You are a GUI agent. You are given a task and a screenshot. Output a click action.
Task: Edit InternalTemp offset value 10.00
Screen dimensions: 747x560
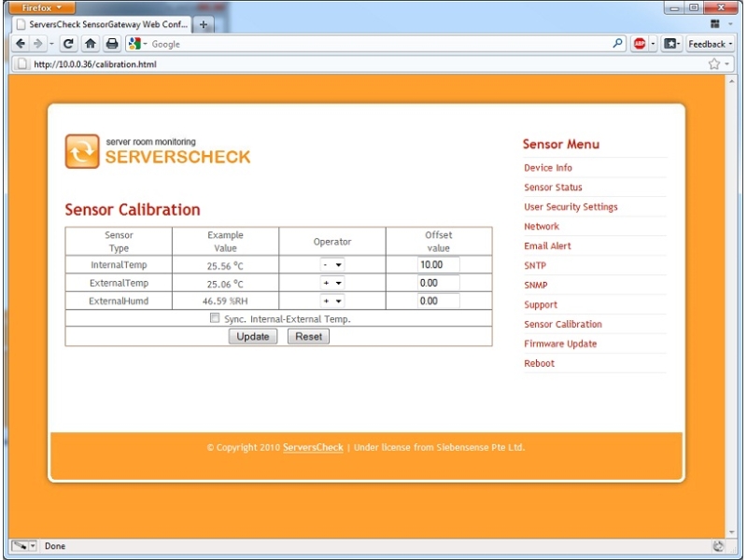pyautogui.click(x=438, y=265)
